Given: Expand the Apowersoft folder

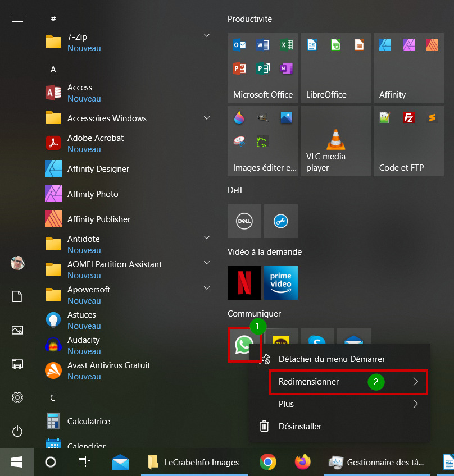Looking at the screenshot, I should point(207,288).
